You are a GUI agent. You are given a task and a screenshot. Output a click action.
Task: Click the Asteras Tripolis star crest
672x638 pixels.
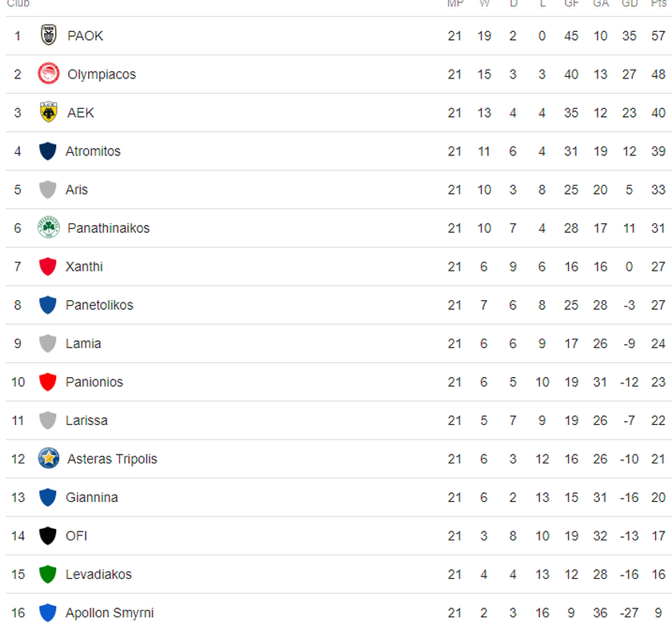(x=48, y=459)
